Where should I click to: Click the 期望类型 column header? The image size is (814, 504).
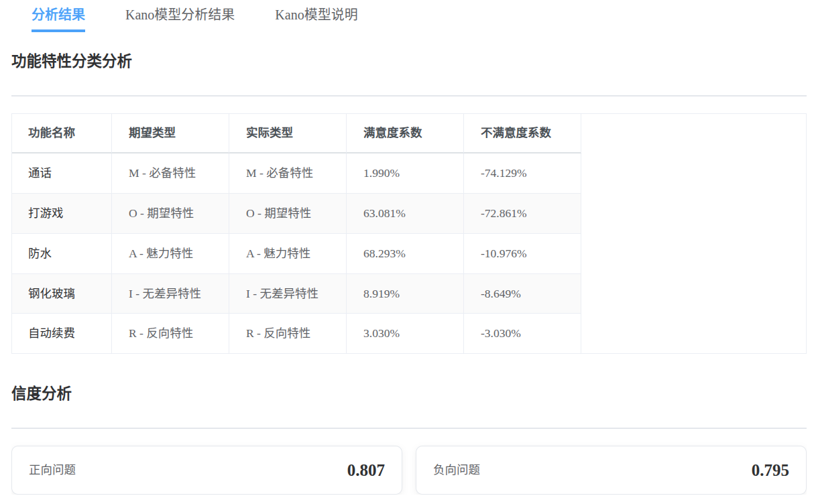[144, 133]
